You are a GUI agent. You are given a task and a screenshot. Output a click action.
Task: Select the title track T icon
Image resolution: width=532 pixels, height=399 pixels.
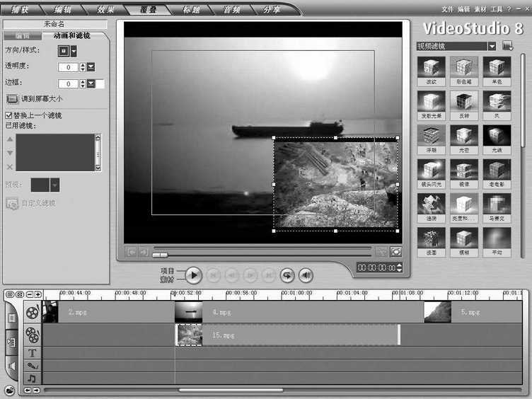(32, 352)
